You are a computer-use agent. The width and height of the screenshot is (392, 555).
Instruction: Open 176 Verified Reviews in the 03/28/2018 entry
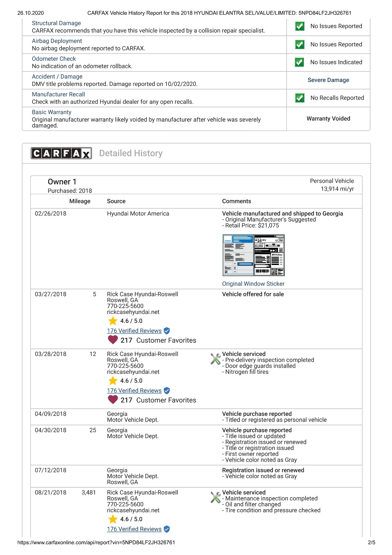click(134, 391)
